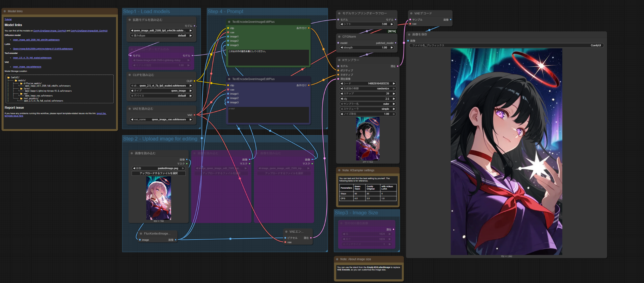Screen dimensions: 644x283
Task: Open the Comfy-Org/Qwen-Image-Edit_ComfyUI link
Action: click(89, 31)
